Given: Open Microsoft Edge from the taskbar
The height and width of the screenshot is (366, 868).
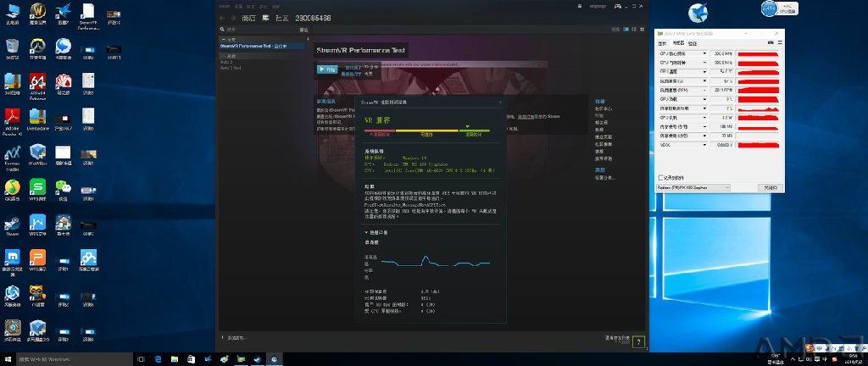Looking at the screenshot, I should tap(158, 359).
